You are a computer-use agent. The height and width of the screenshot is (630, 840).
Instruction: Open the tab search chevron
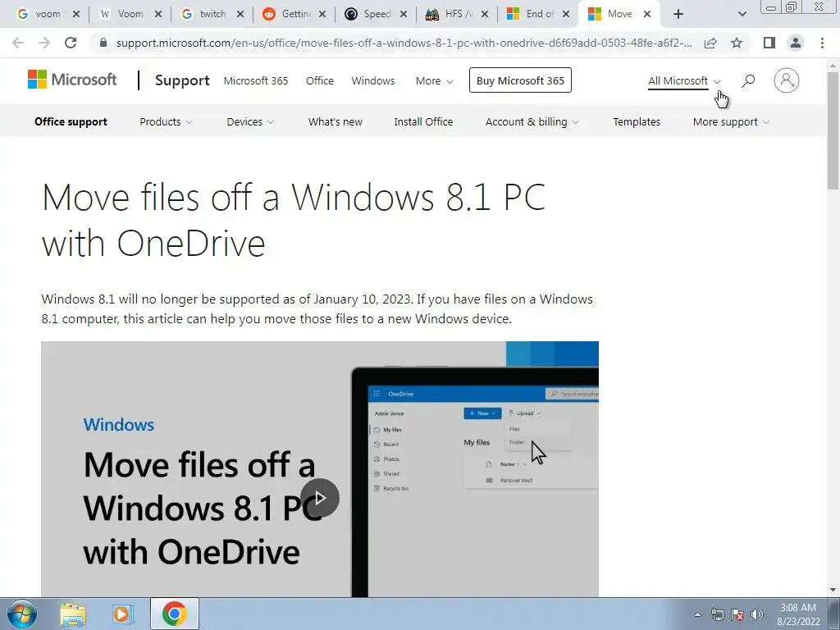point(742,15)
